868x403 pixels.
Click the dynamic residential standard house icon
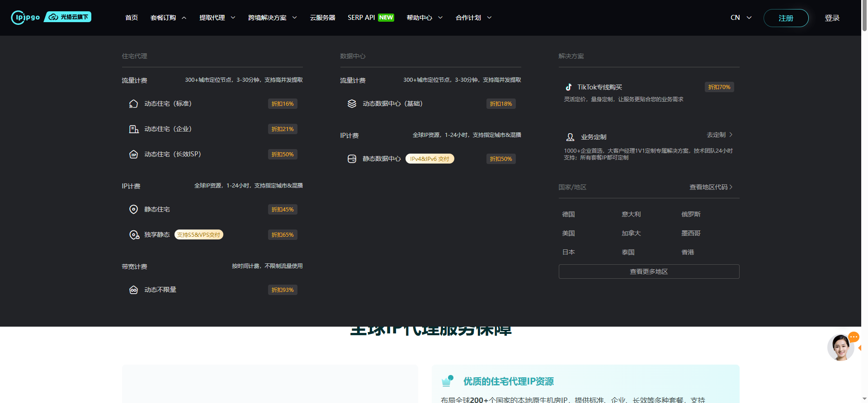[133, 104]
